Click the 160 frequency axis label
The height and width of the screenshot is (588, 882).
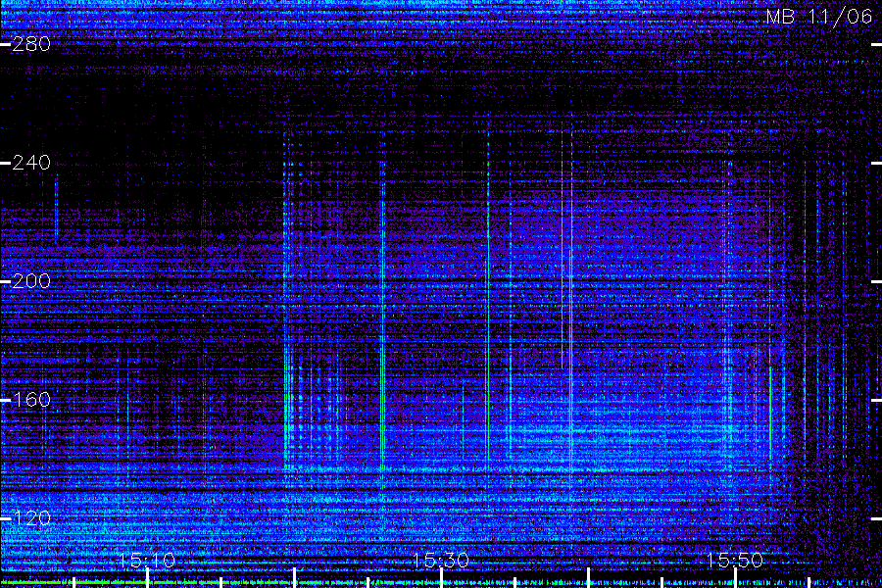(x=31, y=400)
